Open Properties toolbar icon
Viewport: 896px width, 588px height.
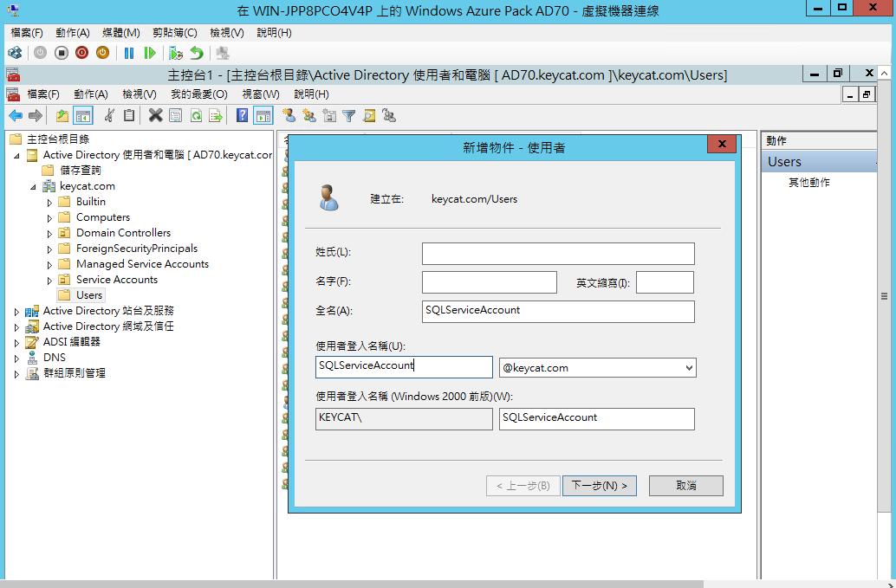(175, 116)
